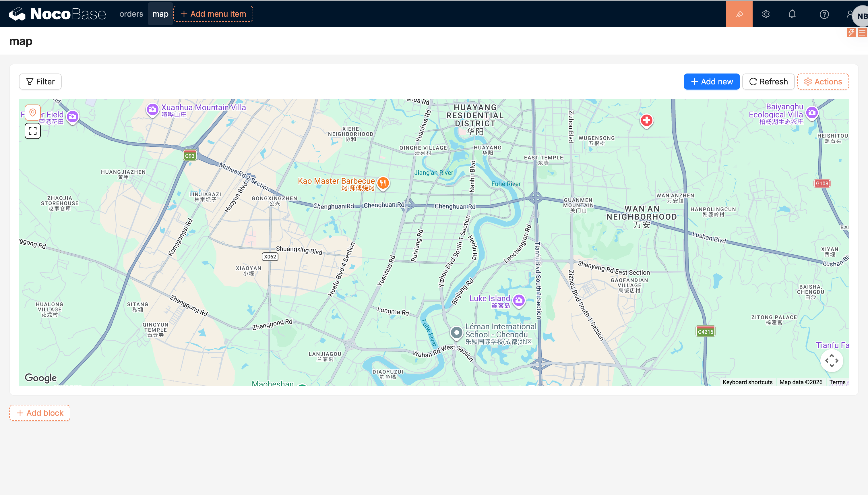Click Add block
Viewport: 868px width, 495px height.
pos(40,413)
